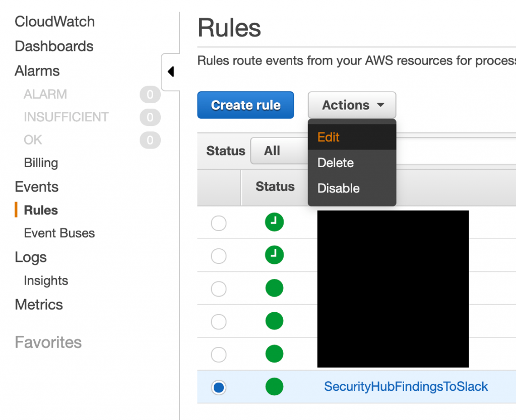Select Rules in the sidebar
This screenshot has width=516, height=420.
click(x=41, y=210)
